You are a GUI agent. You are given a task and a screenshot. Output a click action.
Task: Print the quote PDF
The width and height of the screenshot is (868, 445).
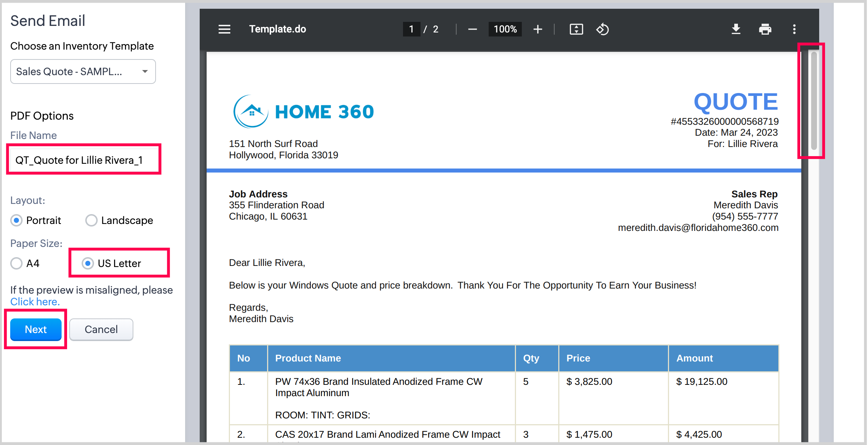[765, 29]
